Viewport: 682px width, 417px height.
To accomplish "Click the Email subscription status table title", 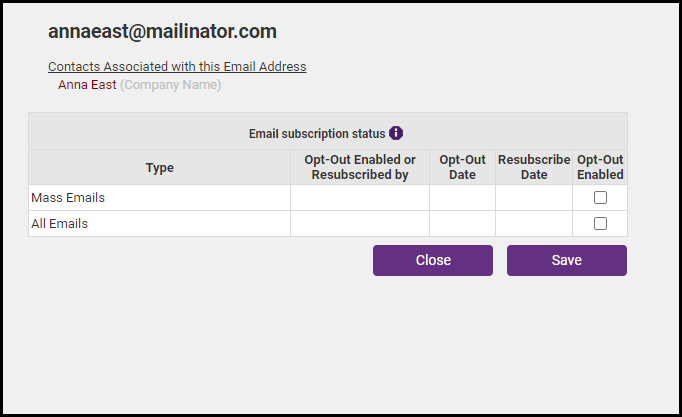I will 316,133.
